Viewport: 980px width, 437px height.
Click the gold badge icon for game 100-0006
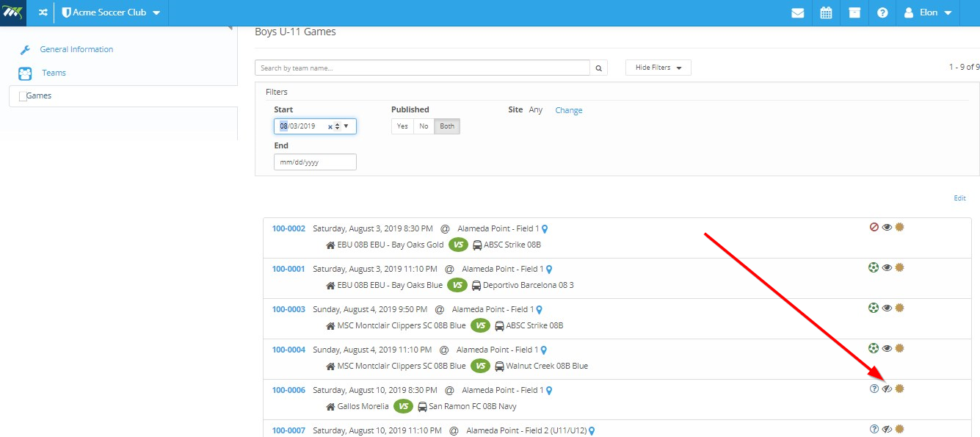point(899,389)
